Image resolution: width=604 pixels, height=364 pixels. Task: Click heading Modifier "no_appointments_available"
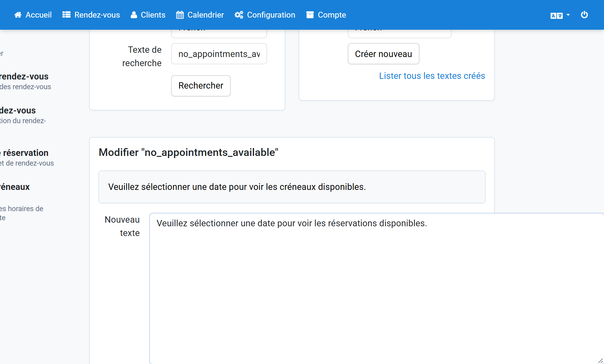coord(189,152)
